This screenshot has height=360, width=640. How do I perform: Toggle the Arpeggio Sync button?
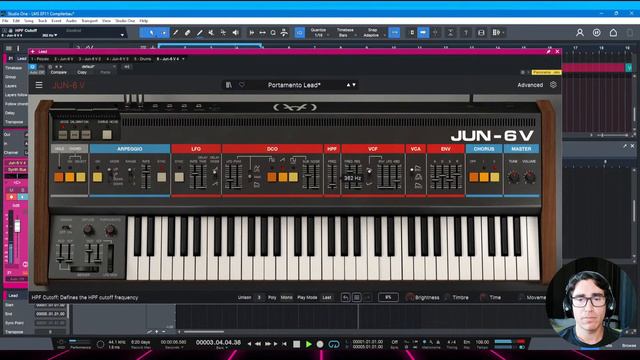pos(162,177)
